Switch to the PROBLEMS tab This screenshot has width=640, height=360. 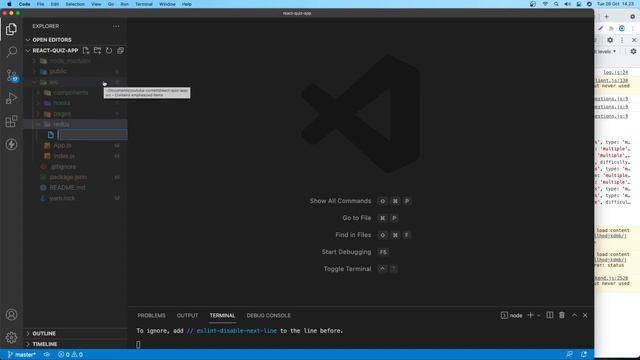[x=151, y=316]
